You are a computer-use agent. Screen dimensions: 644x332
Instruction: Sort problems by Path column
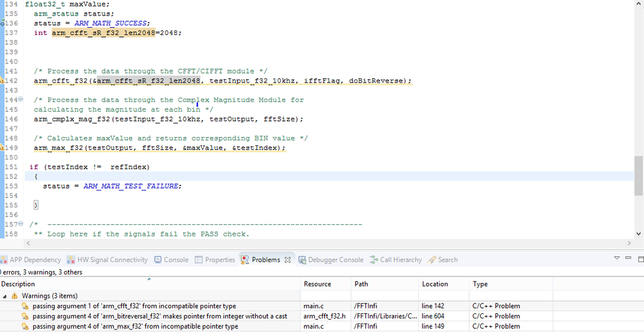tap(385, 284)
